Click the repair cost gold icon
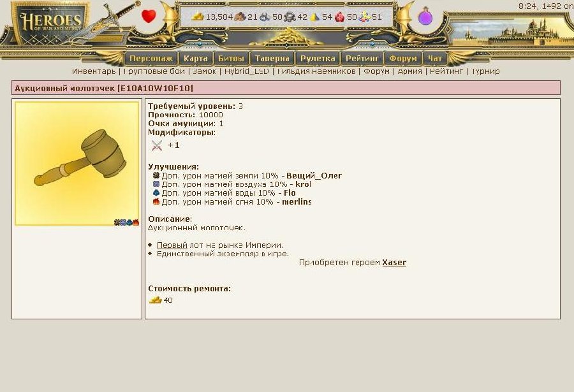The width and height of the screenshot is (574, 392). coord(155,300)
